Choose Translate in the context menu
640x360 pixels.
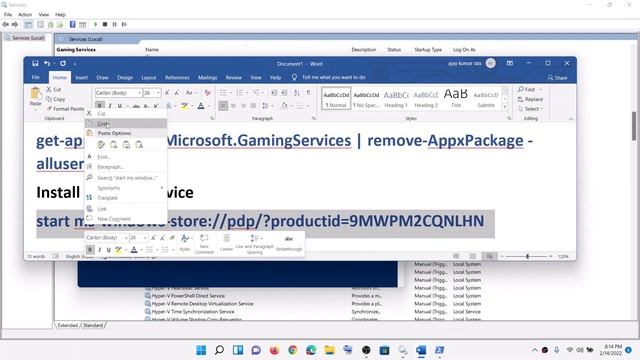pyautogui.click(x=126, y=198)
